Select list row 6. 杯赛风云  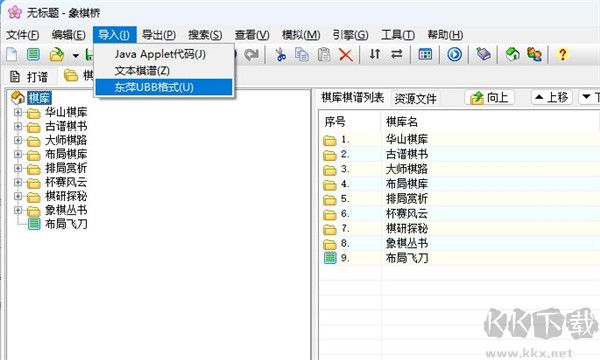click(x=459, y=213)
